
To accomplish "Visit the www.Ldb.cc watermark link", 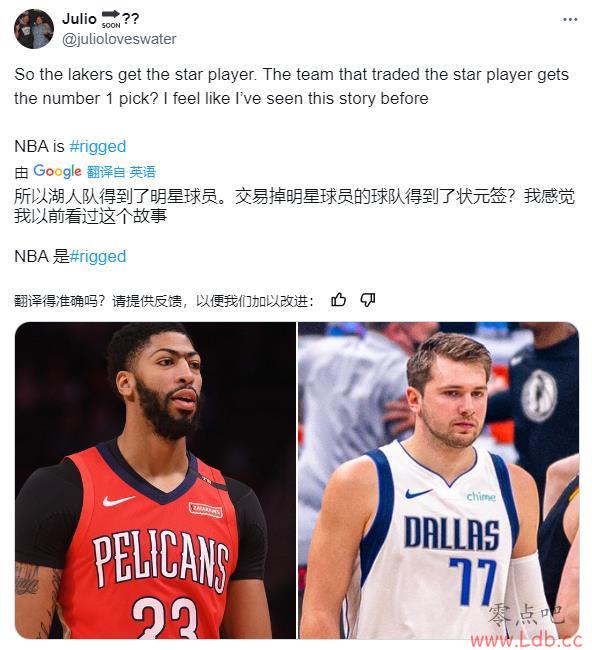I will (x=530, y=640).
